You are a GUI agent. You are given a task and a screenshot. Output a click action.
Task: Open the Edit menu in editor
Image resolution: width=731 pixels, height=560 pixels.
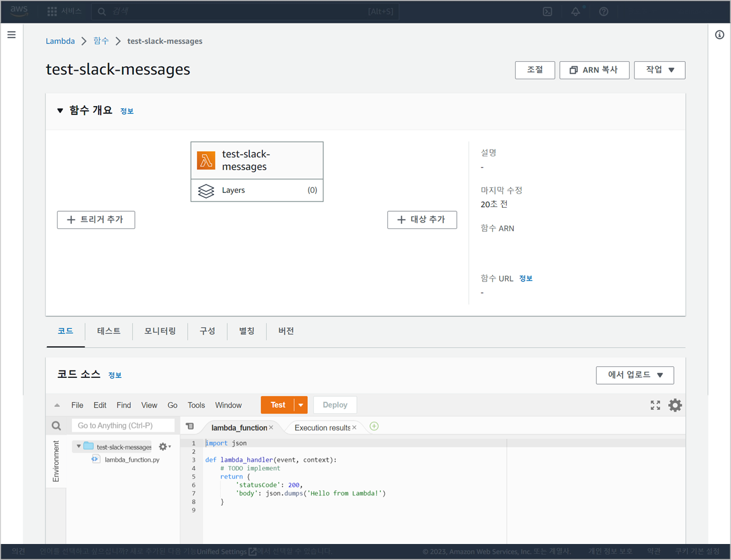pyautogui.click(x=100, y=405)
